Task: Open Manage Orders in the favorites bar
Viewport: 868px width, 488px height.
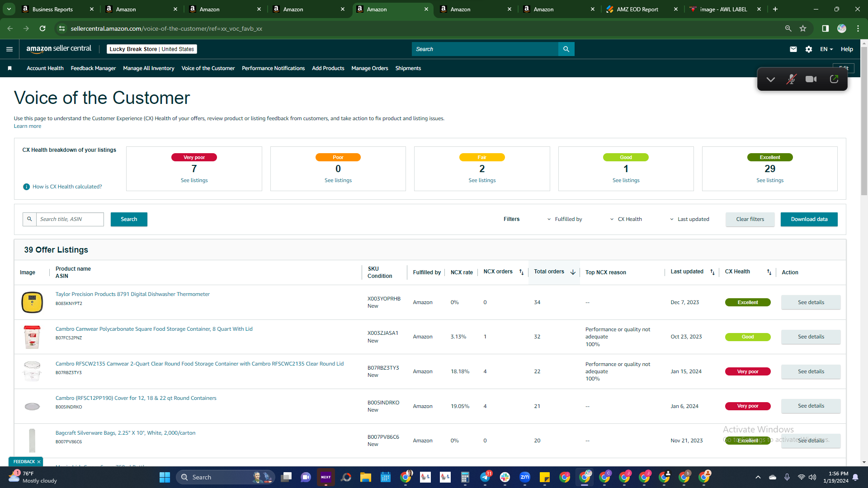Action: click(370, 68)
